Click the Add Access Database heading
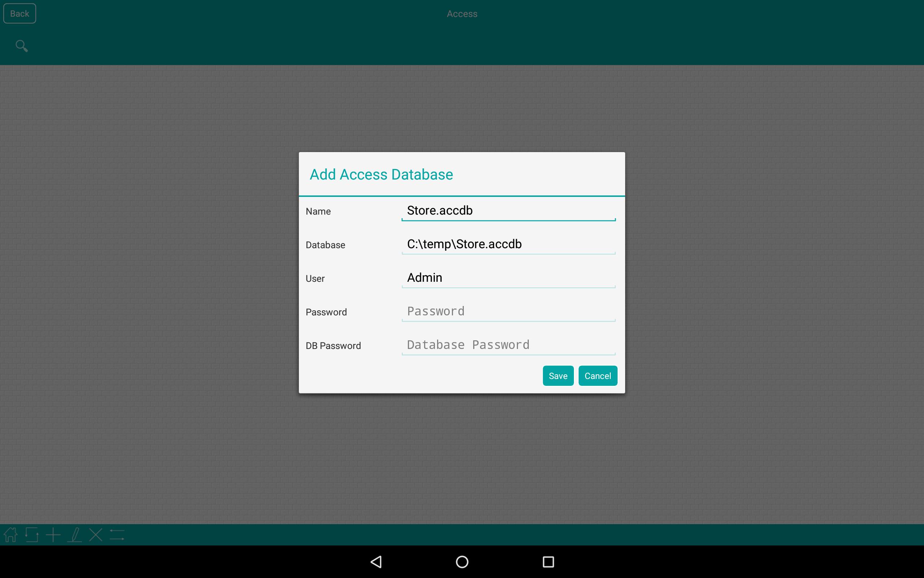This screenshot has width=924, height=578. click(x=381, y=174)
